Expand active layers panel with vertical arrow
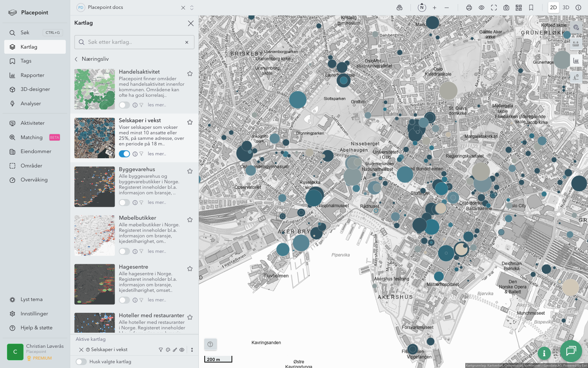Image resolution: width=588 pixels, height=368 pixels. 192,350
